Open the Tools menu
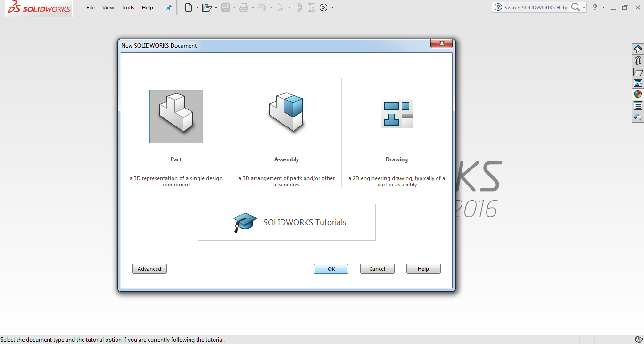This screenshot has width=644, height=344. (128, 8)
